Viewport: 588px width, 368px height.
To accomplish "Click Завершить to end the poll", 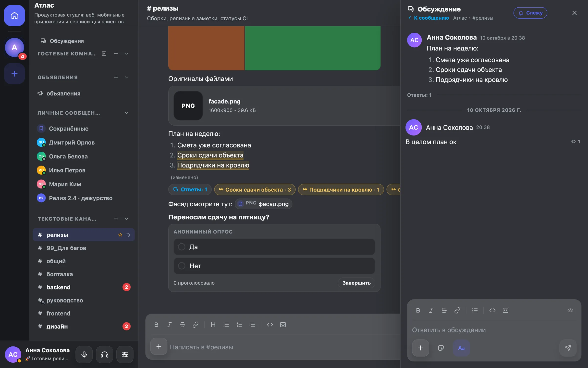I will tap(356, 283).
